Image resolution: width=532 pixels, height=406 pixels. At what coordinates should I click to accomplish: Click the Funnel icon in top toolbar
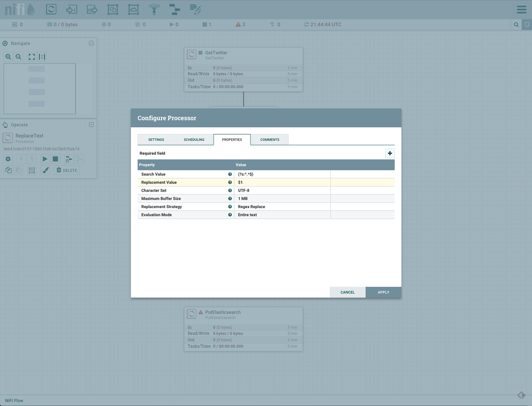(x=154, y=9)
